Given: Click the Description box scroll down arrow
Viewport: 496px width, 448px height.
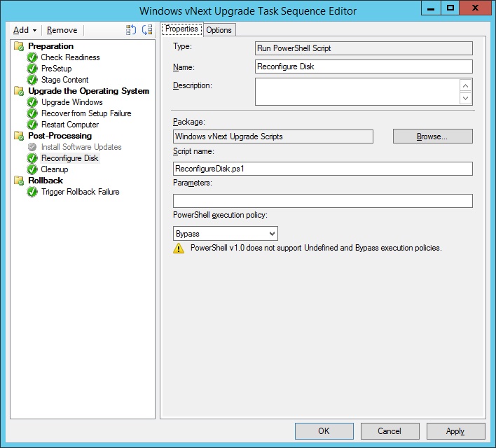Looking at the screenshot, I should pos(466,99).
